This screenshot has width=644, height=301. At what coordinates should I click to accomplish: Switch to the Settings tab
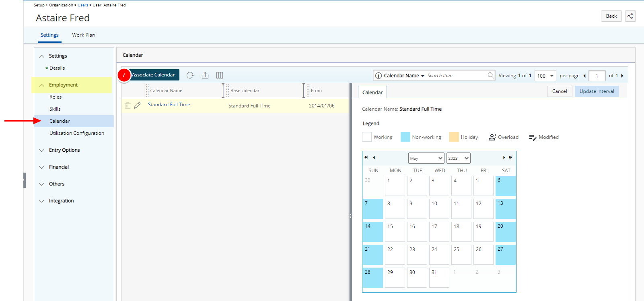(x=49, y=35)
